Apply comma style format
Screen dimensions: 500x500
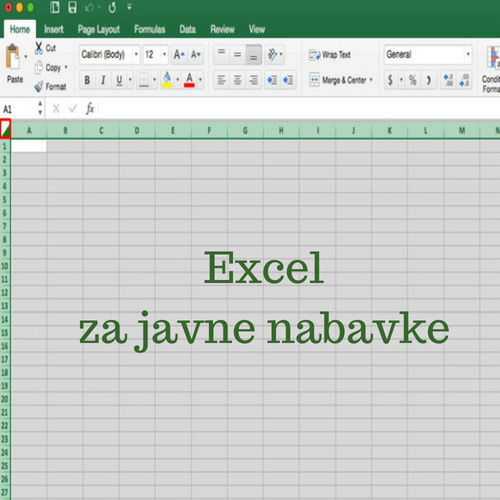point(429,80)
